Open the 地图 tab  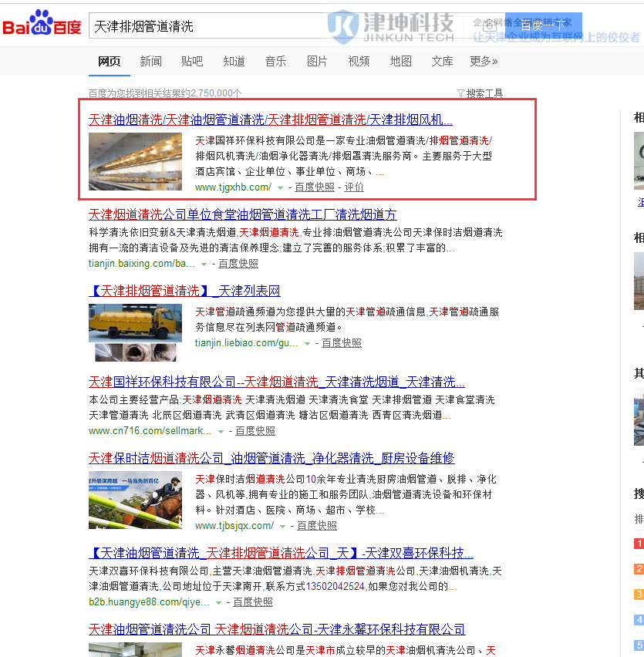pos(400,62)
